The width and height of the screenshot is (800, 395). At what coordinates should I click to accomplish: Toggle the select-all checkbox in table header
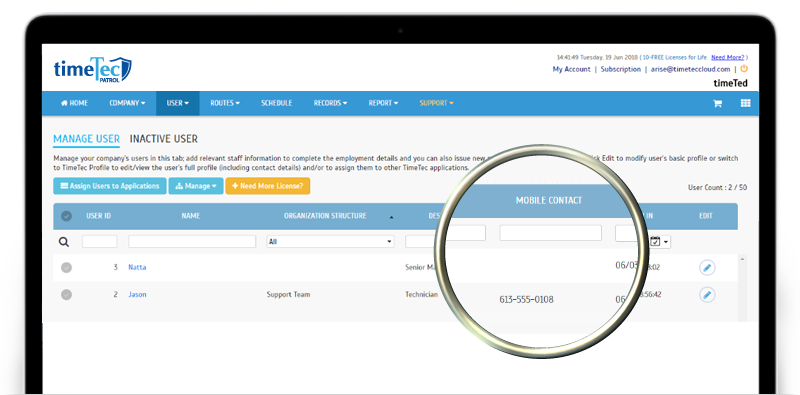tap(66, 216)
